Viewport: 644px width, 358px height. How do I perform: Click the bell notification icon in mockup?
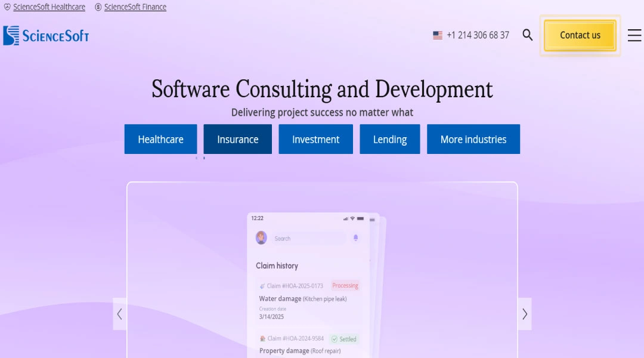click(x=355, y=237)
